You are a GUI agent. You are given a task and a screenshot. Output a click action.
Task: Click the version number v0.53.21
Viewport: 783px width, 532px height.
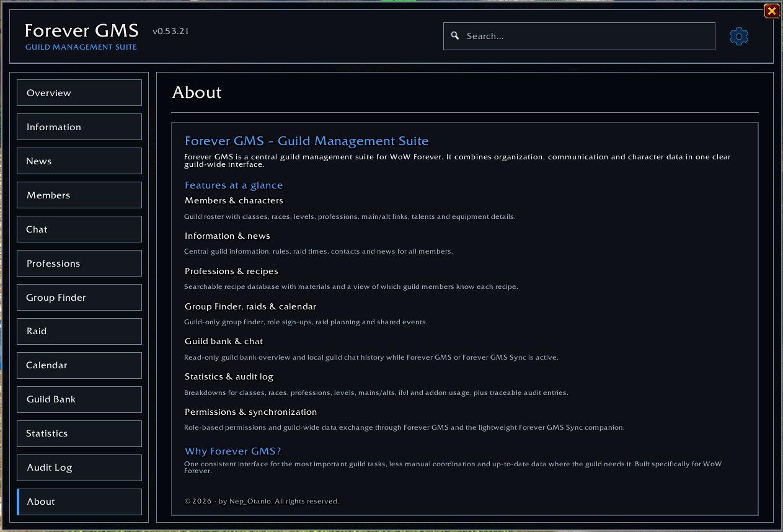pyautogui.click(x=170, y=31)
